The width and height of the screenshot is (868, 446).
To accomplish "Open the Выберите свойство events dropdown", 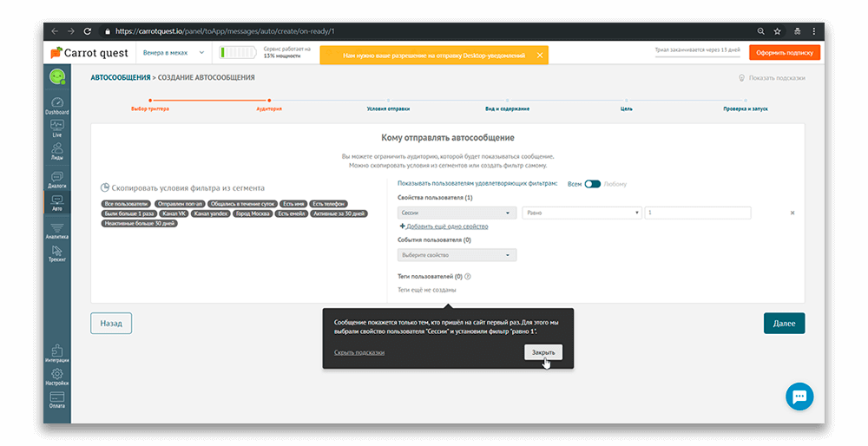I will point(457,255).
